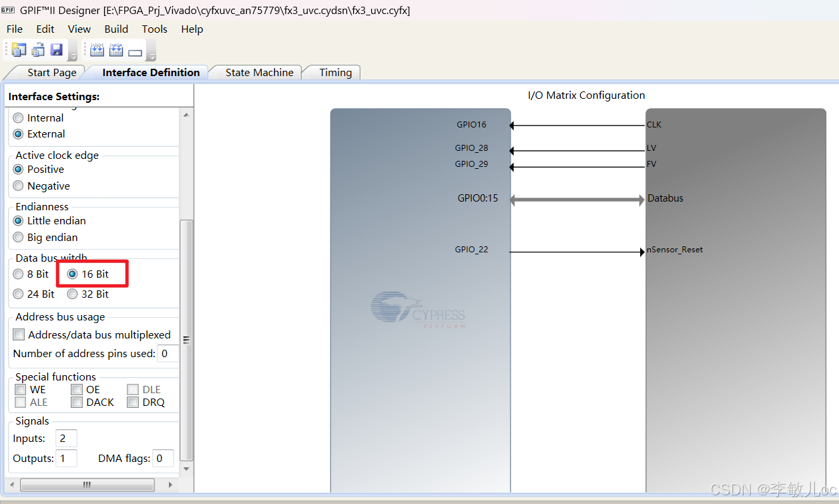Click the settings panel scroll up arrow
The width and height of the screenshot is (839, 504).
186,115
